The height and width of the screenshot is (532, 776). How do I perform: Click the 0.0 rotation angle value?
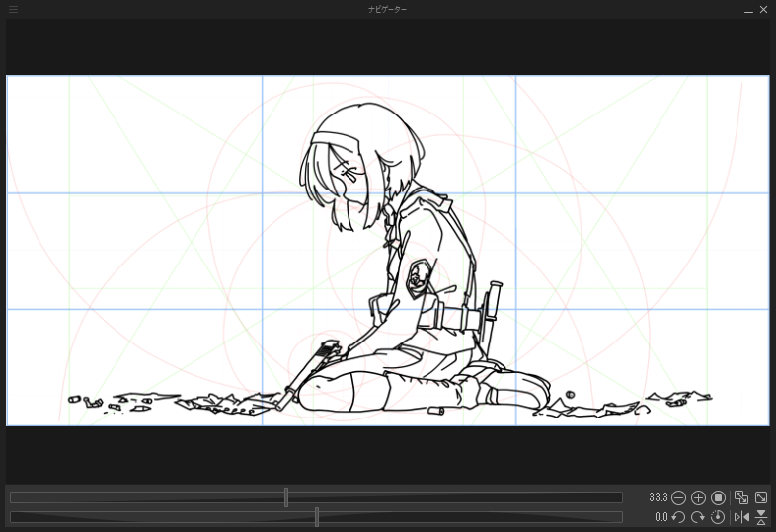660,517
